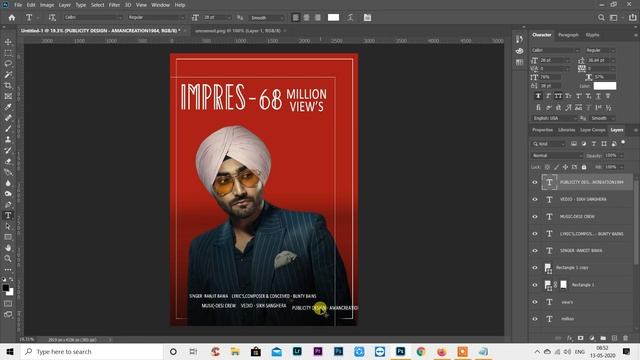Hide the LYRIC'S,COMPOS... BUNTY BAINS layer

point(535,234)
